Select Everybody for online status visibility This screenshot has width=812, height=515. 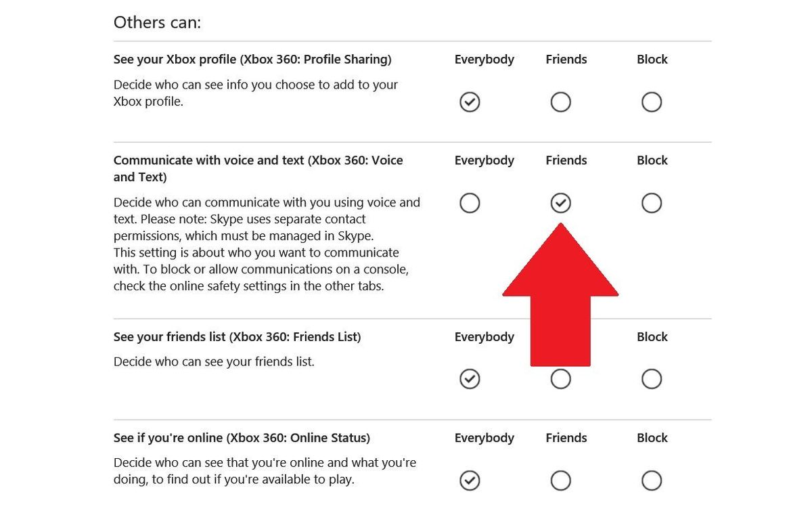click(470, 480)
